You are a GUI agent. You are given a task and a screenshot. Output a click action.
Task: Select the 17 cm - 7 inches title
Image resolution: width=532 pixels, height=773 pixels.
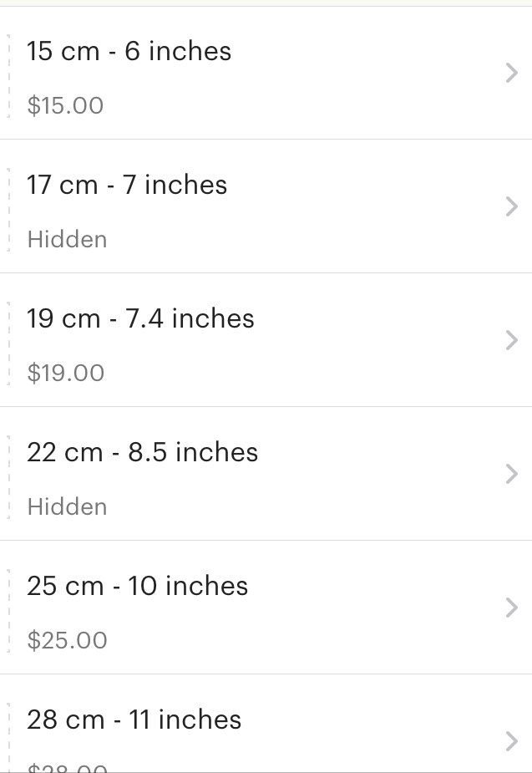click(x=127, y=185)
